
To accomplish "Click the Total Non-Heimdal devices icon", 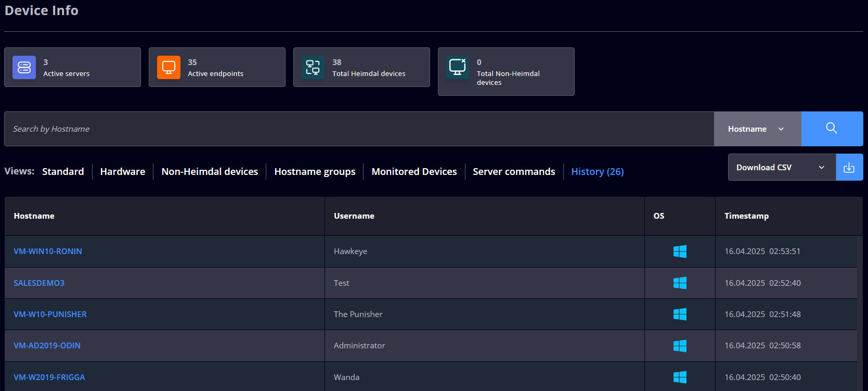I will click(458, 67).
